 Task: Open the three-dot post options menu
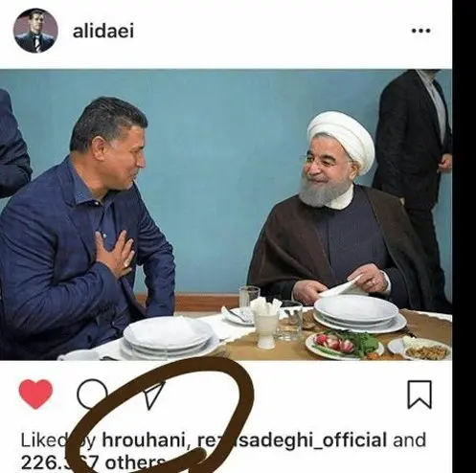(x=421, y=31)
